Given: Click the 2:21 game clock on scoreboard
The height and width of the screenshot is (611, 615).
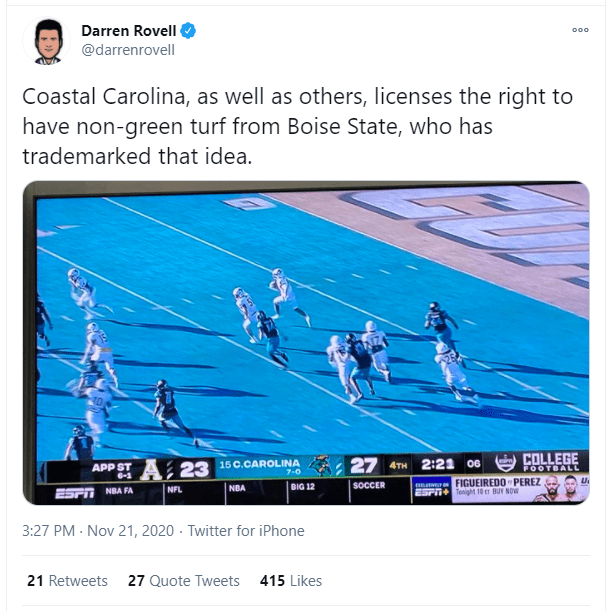Looking at the screenshot, I should [440, 467].
